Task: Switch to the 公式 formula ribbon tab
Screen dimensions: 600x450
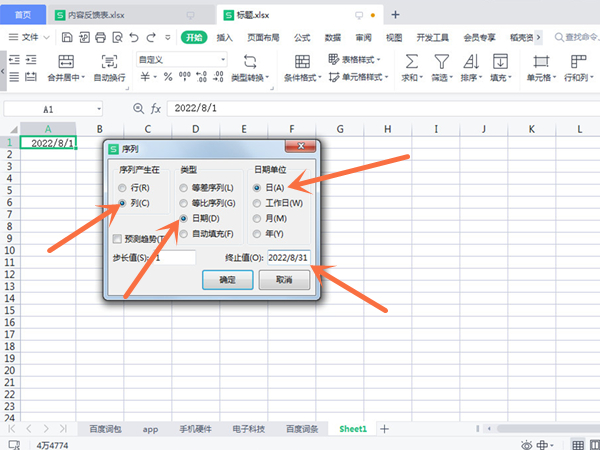Action: [x=302, y=37]
